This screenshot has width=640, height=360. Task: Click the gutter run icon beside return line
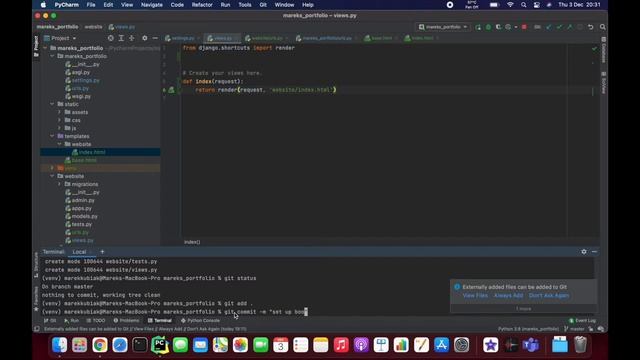(x=171, y=90)
